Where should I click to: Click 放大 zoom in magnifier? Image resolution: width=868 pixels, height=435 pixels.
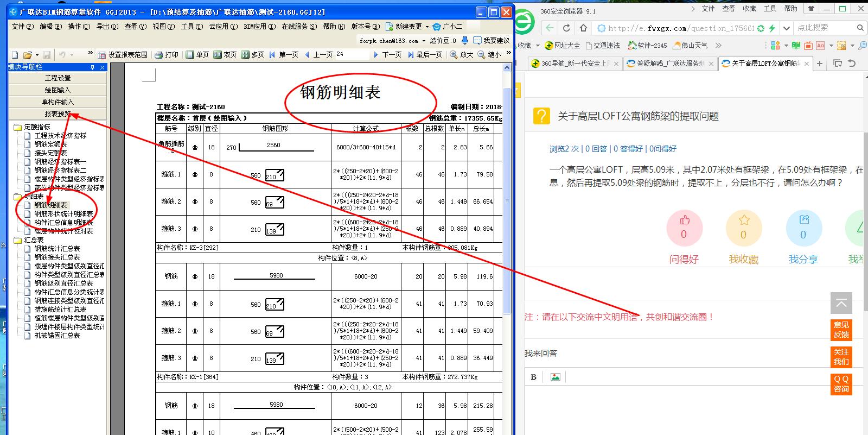462,54
